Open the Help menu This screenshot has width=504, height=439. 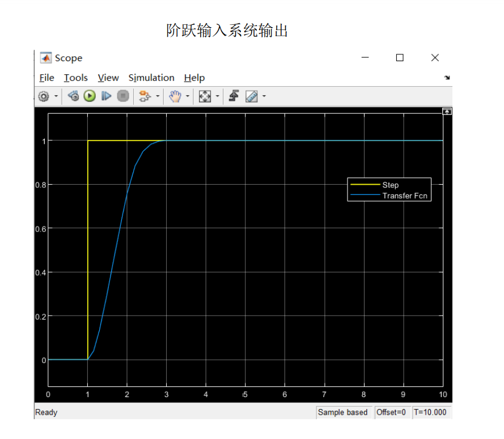tap(194, 78)
